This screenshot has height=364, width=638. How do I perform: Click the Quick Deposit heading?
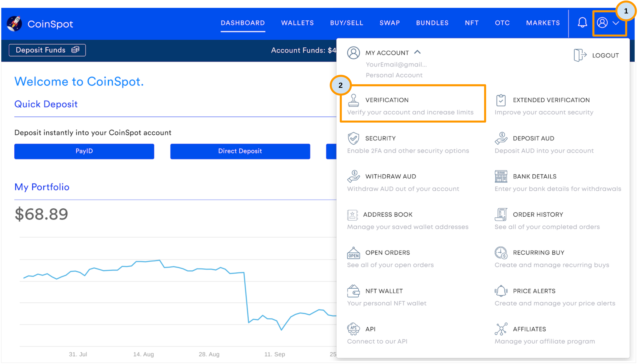tap(46, 104)
